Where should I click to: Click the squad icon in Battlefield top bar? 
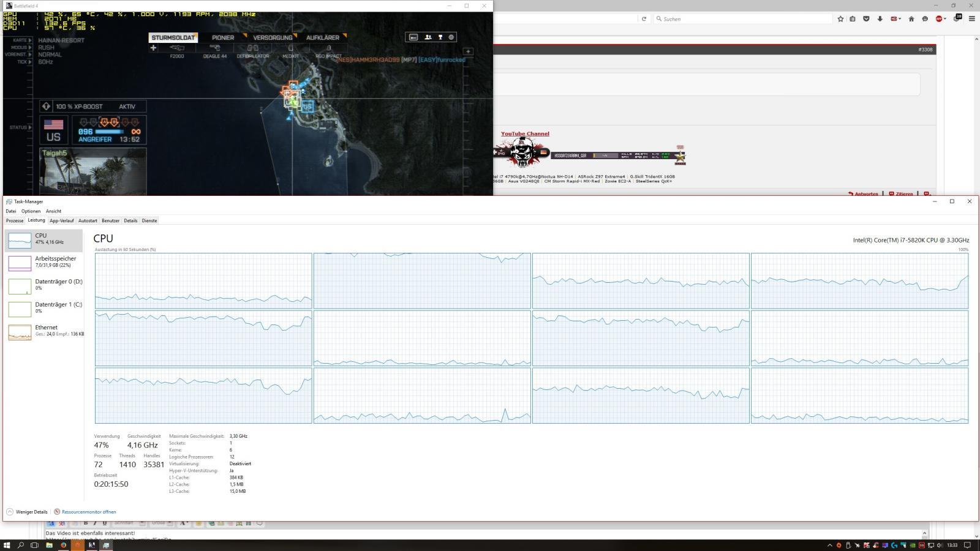(x=428, y=37)
